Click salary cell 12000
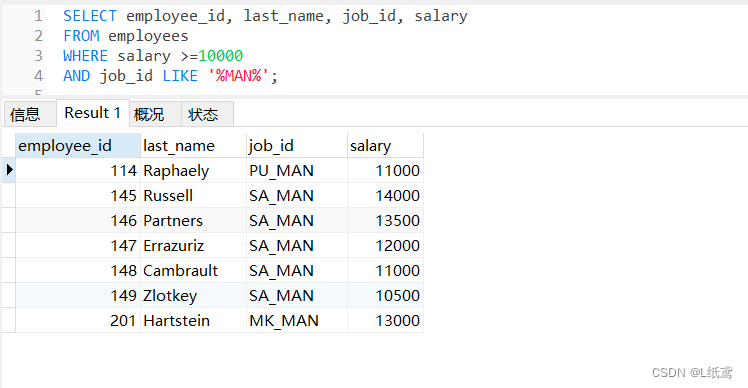748x388 pixels. point(385,245)
